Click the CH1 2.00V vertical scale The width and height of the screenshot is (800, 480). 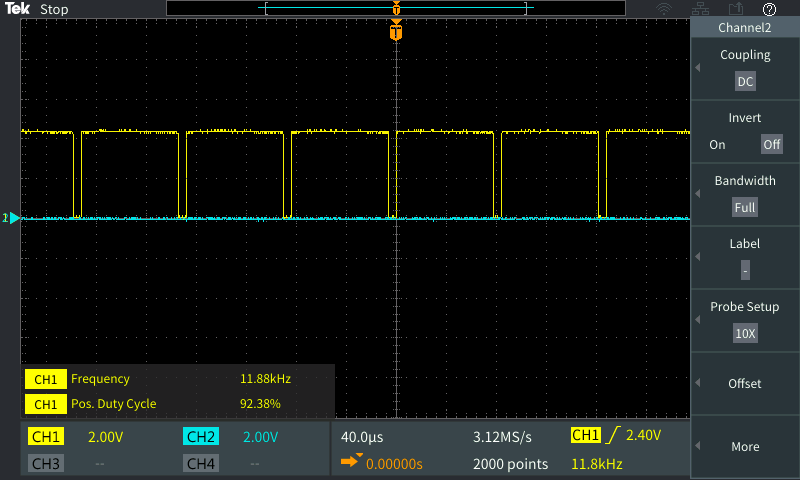(105, 437)
